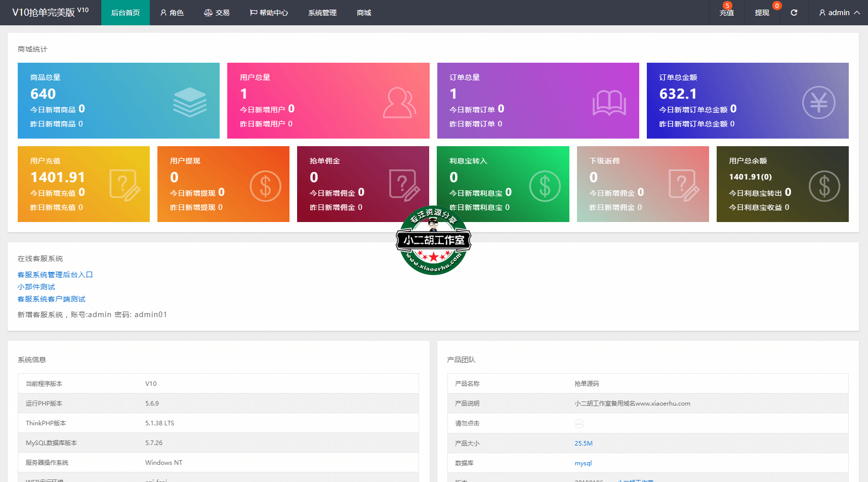The image size is (868, 482).
Task: Open the 小部件测试 link
Action: 36,287
